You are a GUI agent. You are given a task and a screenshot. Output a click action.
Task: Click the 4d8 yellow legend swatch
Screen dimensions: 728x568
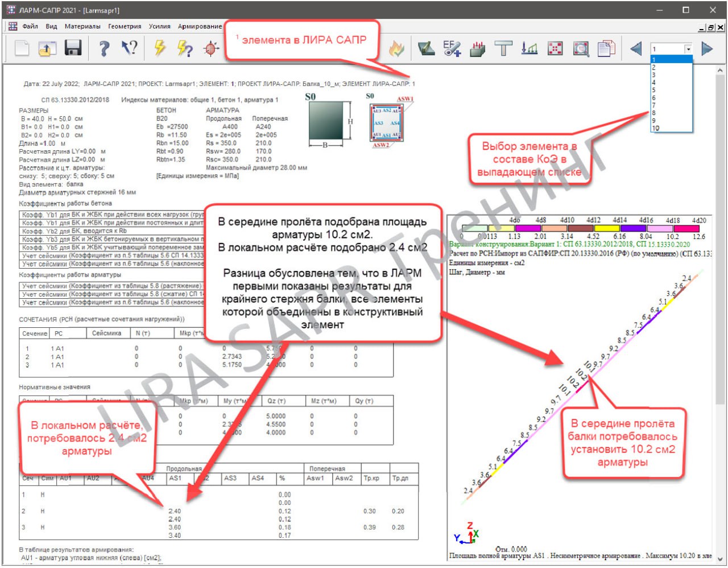501,228
